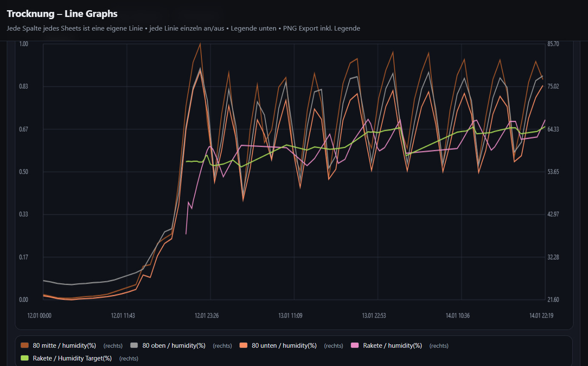Click the subtitle text about PNG Export
588x366 pixels.
(x=184, y=28)
